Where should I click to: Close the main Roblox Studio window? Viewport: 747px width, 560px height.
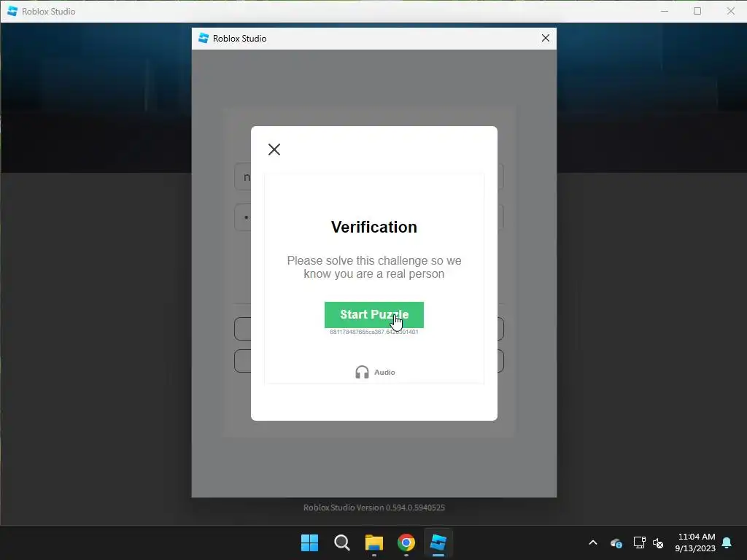click(730, 11)
